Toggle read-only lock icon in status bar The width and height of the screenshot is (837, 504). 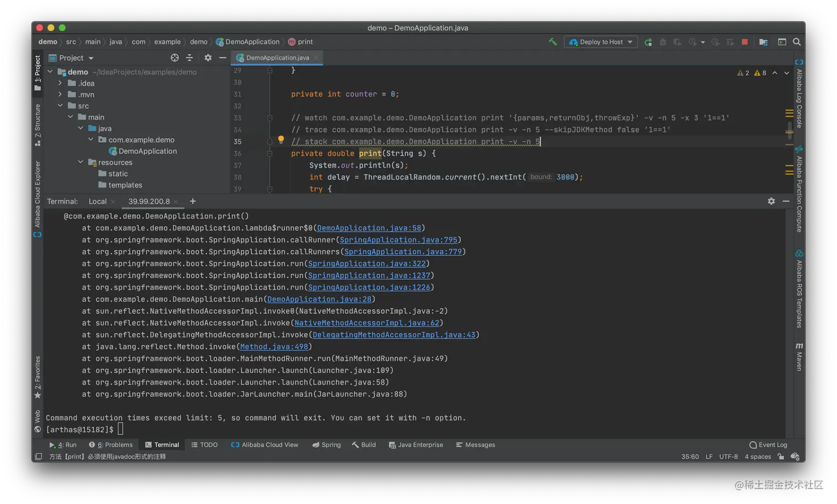point(781,457)
